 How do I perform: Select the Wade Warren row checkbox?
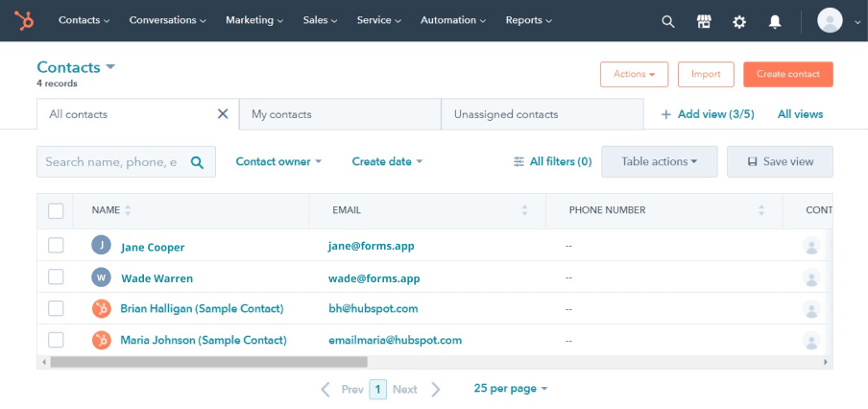click(x=56, y=277)
